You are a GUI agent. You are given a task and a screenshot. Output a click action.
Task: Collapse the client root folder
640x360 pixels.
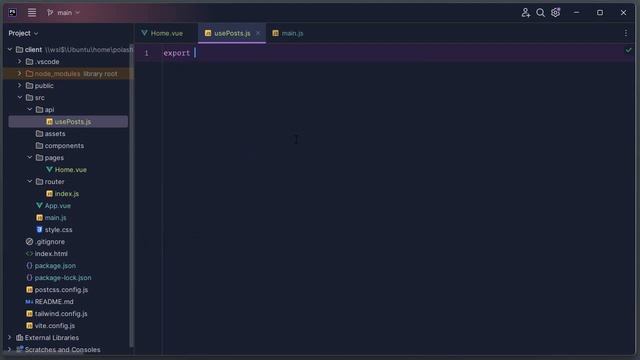coord(10,49)
